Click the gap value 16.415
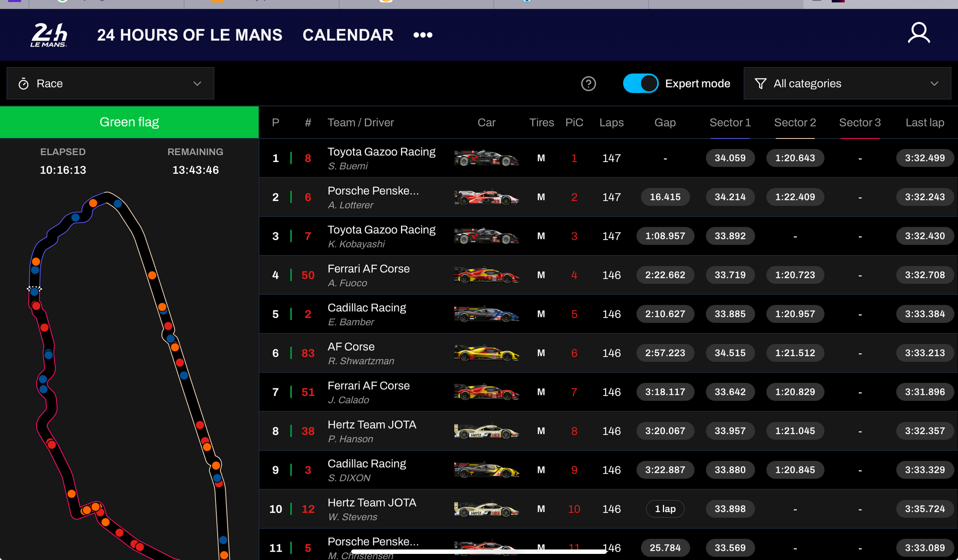Image resolution: width=958 pixels, height=560 pixels. pos(665,197)
